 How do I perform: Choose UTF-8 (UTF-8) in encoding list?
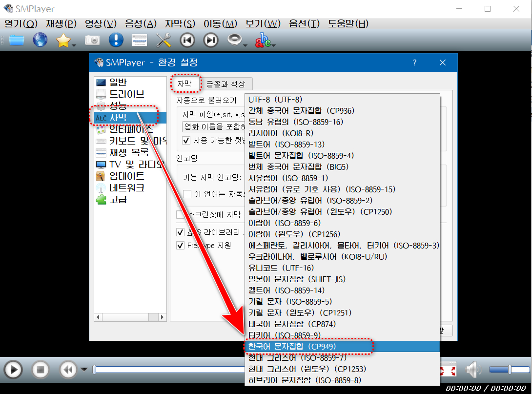pyautogui.click(x=342, y=100)
